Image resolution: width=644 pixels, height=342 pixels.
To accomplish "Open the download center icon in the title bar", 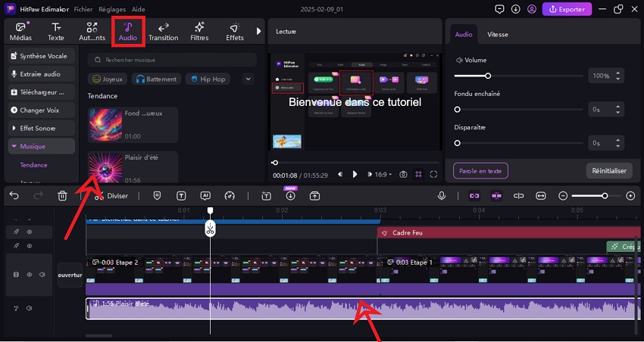I will click(515, 9).
